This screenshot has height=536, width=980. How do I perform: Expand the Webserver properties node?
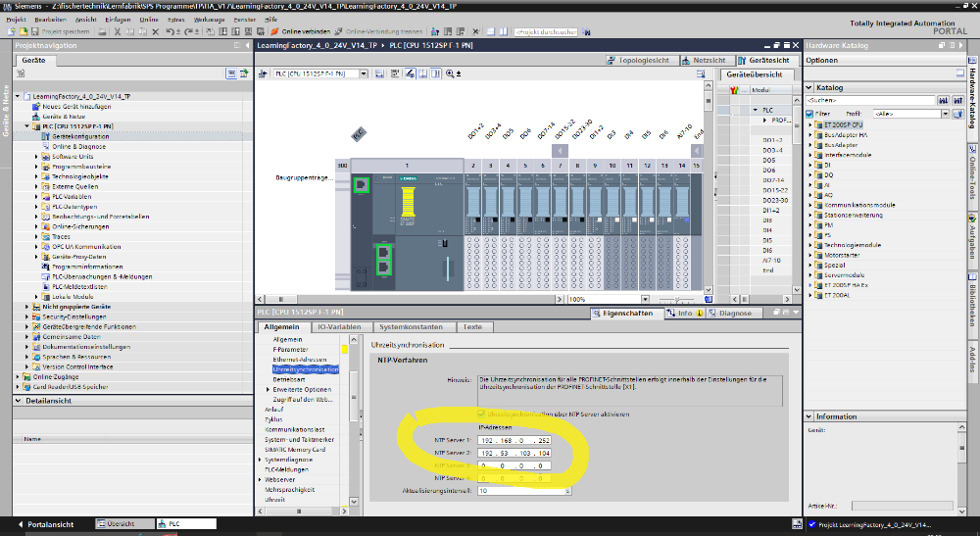260,479
